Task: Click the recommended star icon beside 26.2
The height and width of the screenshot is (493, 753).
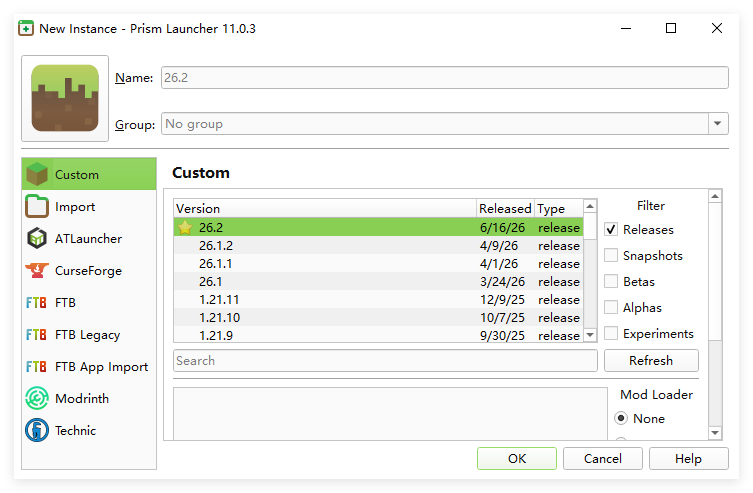Action: pyautogui.click(x=185, y=227)
